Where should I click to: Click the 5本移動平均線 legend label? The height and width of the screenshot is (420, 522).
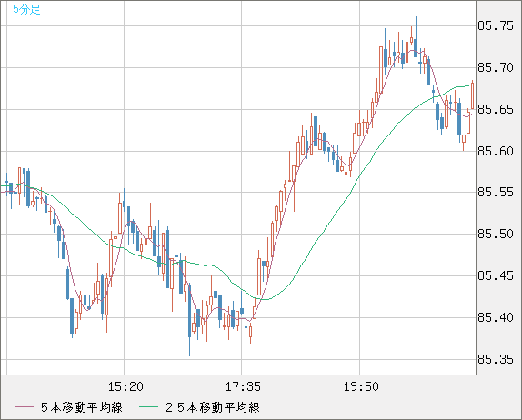point(82,407)
